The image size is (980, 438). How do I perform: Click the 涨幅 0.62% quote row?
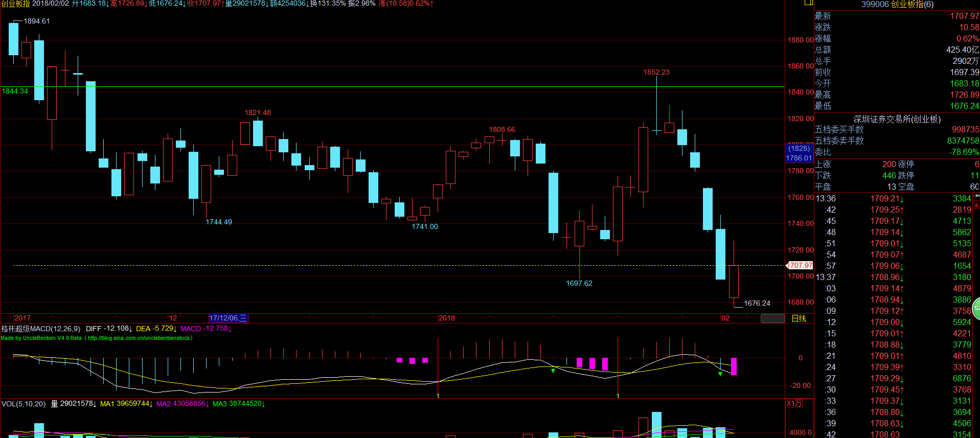point(897,39)
